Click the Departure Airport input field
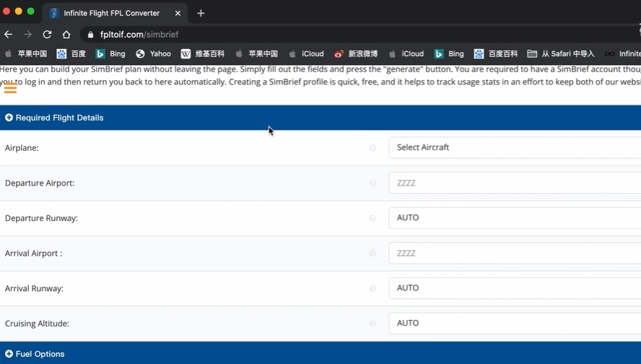Viewport: 641px width, 364px height. coord(514,183)
